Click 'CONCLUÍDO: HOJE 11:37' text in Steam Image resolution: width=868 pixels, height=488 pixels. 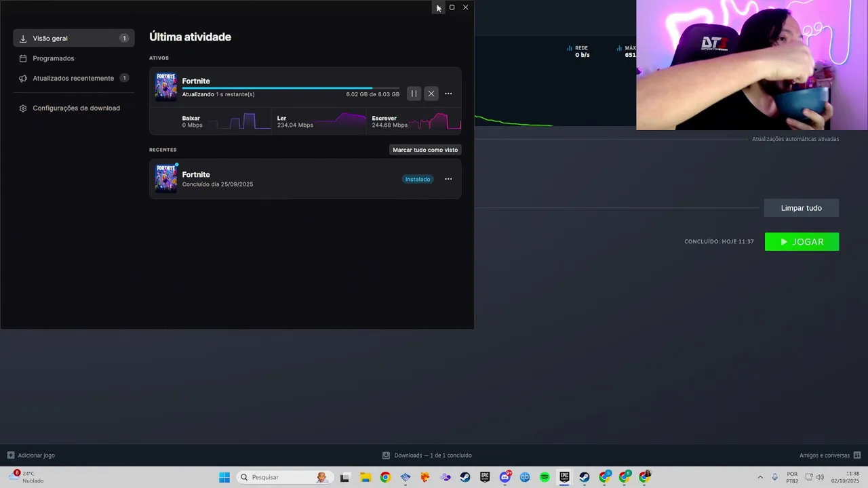coord(719,242)
